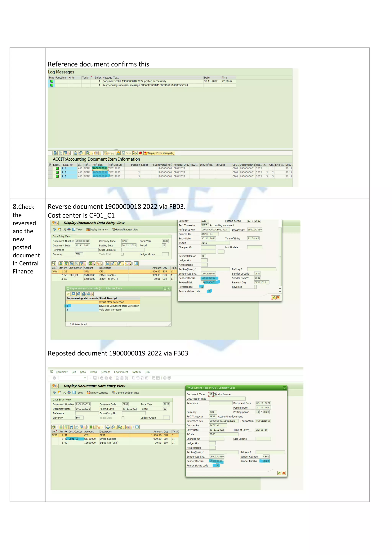
Task: Click Details magnifier icon in 1900000019 item toolbar
Action: 54,427
